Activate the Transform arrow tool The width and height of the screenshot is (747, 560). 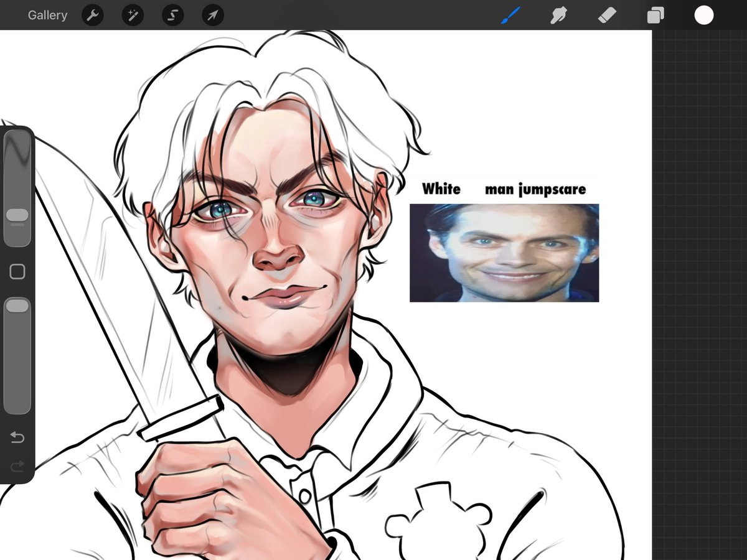(213, 16)
